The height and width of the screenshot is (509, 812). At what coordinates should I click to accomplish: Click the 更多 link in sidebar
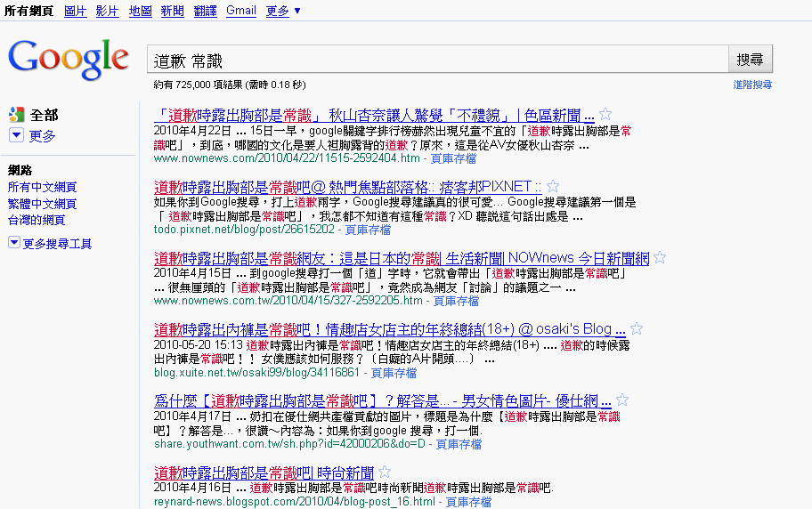(42, 135)
